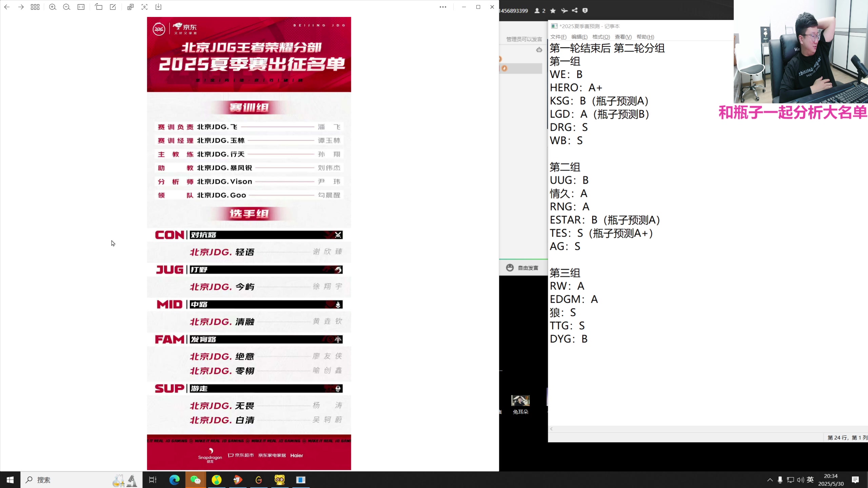Click the JDG roster poster image

pos(249,243)
